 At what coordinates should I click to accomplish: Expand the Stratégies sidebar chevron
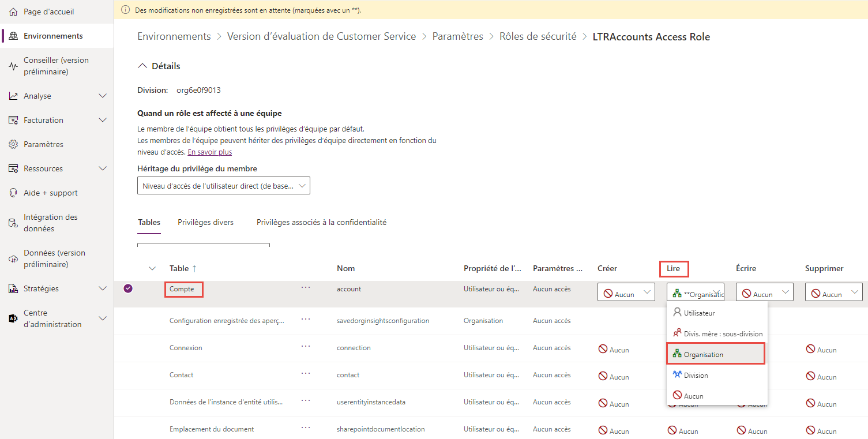click(103, 288)
